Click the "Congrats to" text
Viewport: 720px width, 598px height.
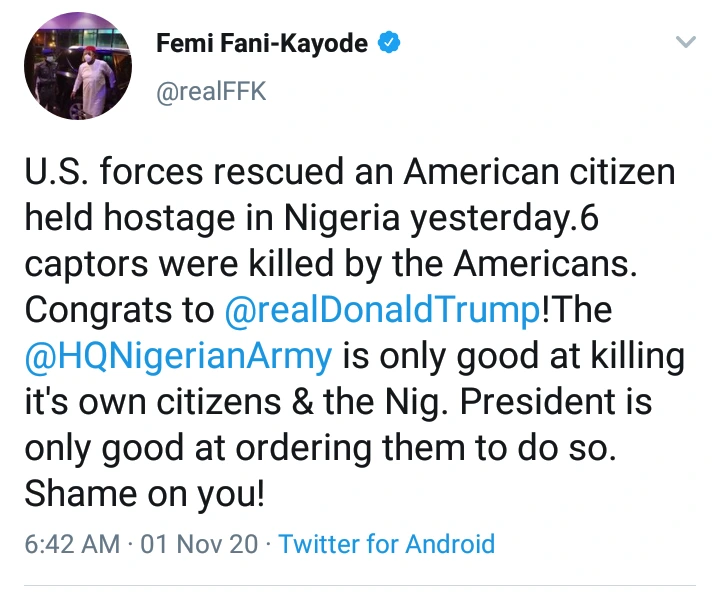[117, 311]
